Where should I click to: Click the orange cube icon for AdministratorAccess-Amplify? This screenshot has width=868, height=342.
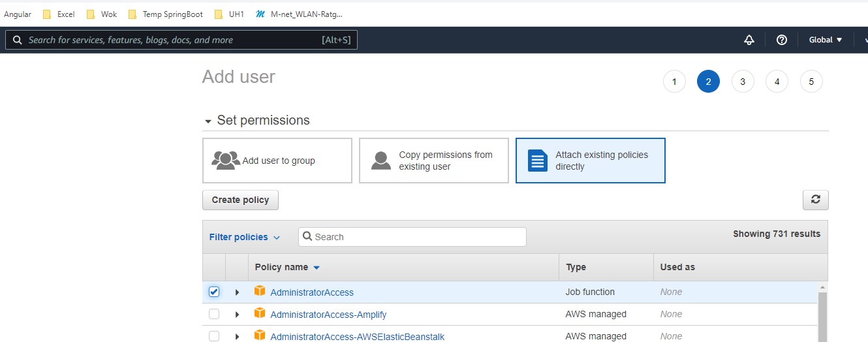tap(260, 313)
